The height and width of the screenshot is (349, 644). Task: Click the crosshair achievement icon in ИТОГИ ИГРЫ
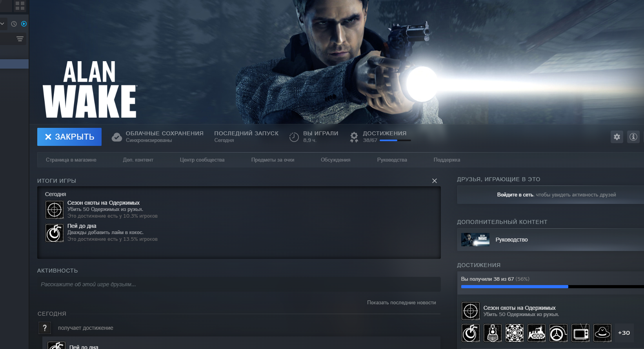tap(55, 210)
